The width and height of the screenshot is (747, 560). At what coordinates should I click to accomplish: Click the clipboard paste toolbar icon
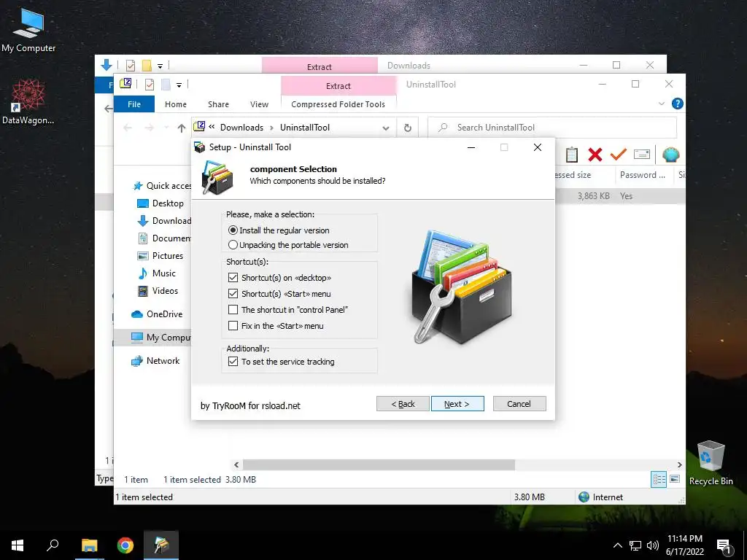click(x=572, y=155)
